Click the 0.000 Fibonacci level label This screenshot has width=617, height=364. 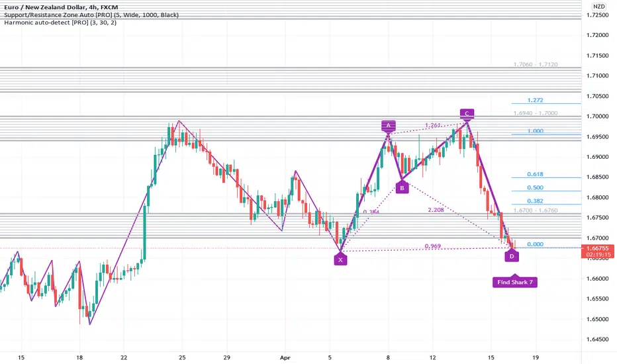tap(535, 244)
